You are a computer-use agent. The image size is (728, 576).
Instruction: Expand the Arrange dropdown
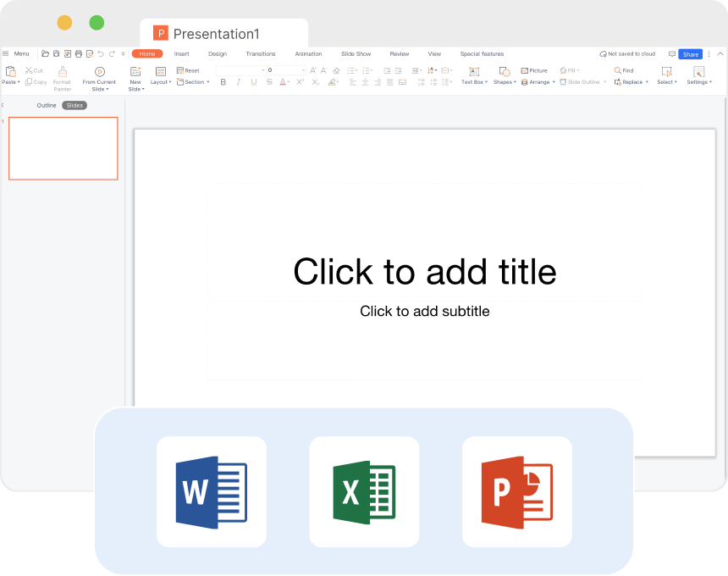point(554,82)
